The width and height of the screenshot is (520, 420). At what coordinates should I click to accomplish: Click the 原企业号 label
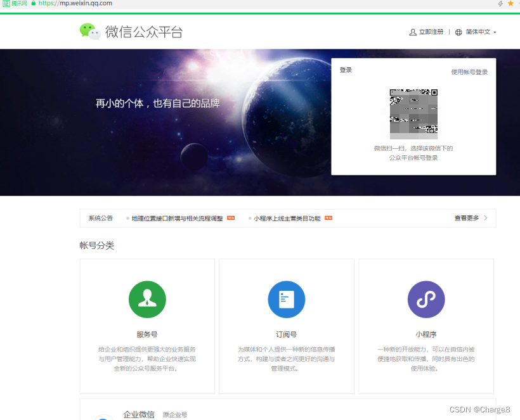click(175, 415)
